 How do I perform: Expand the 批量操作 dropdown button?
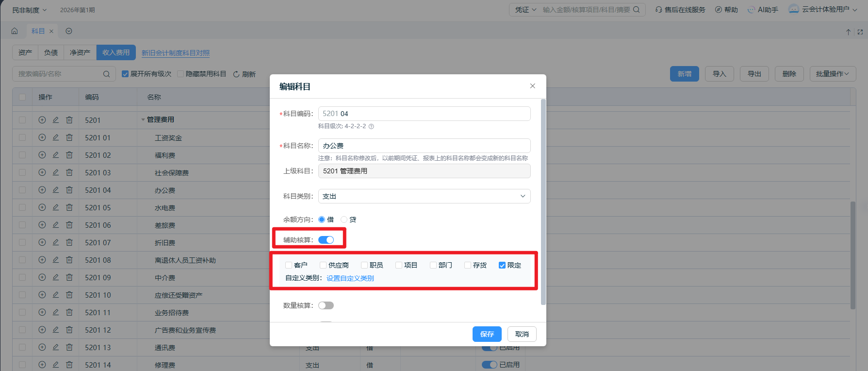coord(832,74)
